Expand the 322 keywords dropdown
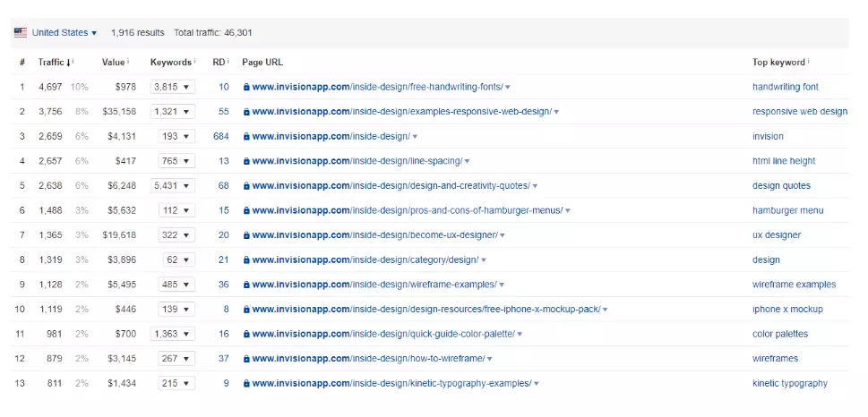This screenshot has height=417, width=868. [x=176, y=235]
